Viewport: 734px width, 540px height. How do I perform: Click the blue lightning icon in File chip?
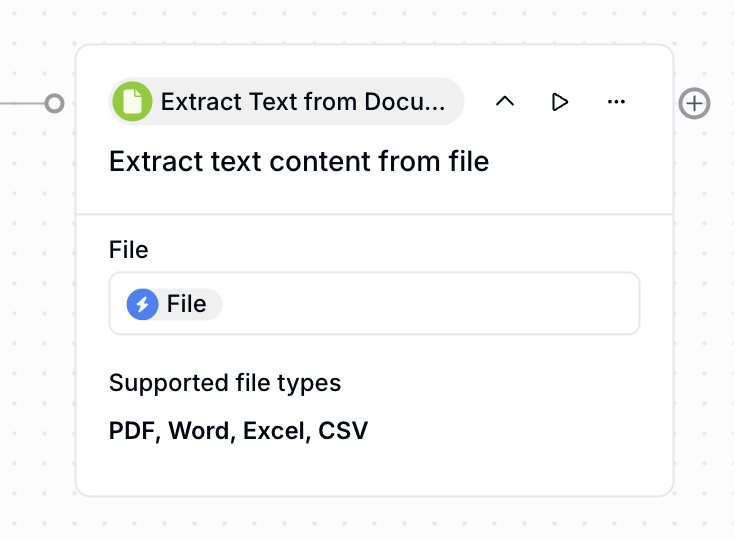(143, 304)
